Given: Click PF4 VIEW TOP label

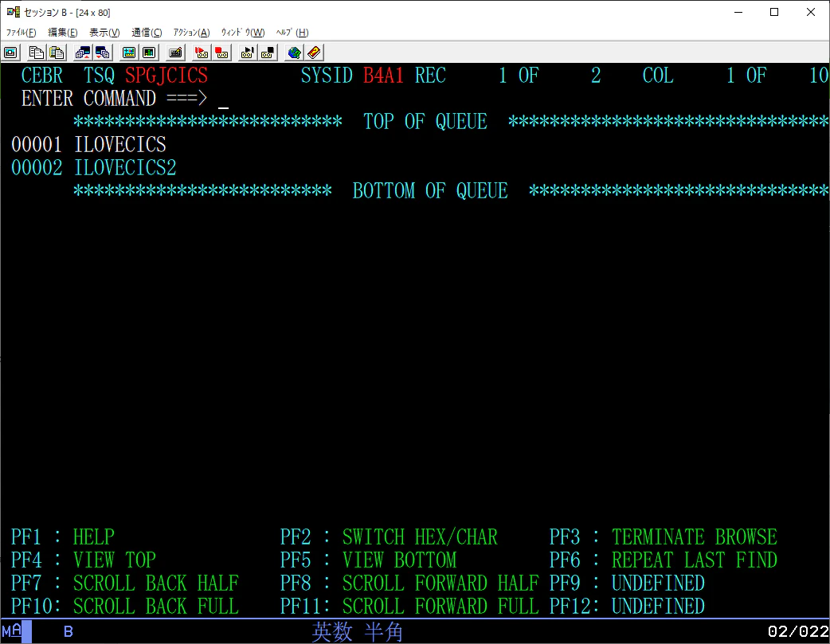Looking at the screenshot, I should coord(83,560).
